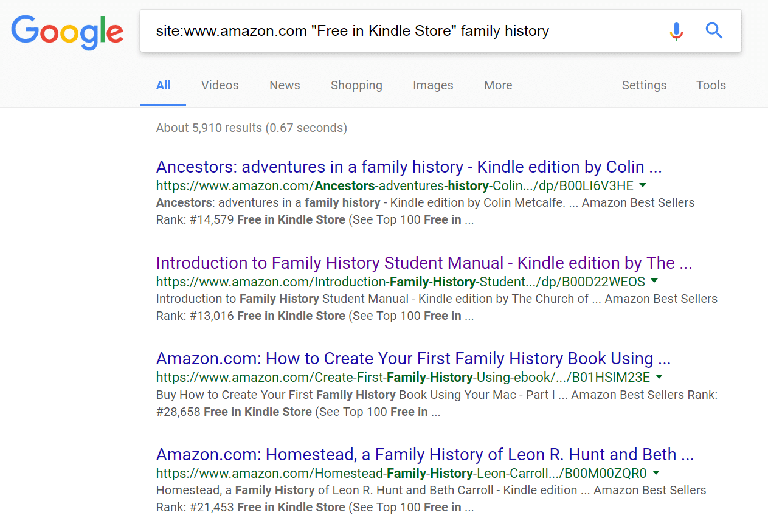Activate voice search microphone icon

click(x=676, y=31)
